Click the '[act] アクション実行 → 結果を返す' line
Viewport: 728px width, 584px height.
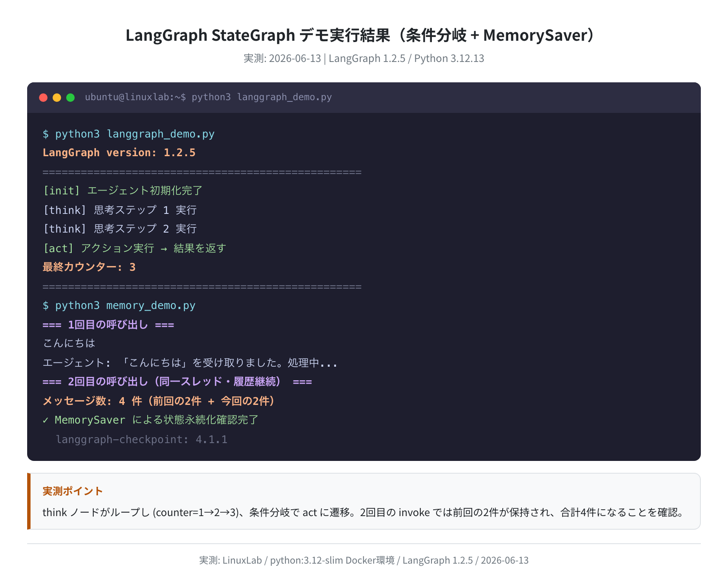tap(134, 248)
